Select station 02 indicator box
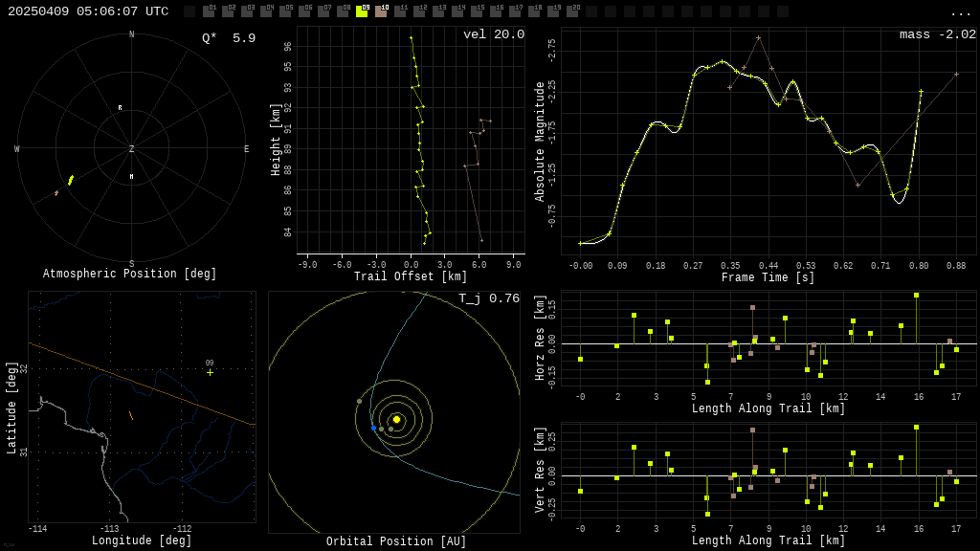The height and width of the screenshot is (551, 980). 229,11
